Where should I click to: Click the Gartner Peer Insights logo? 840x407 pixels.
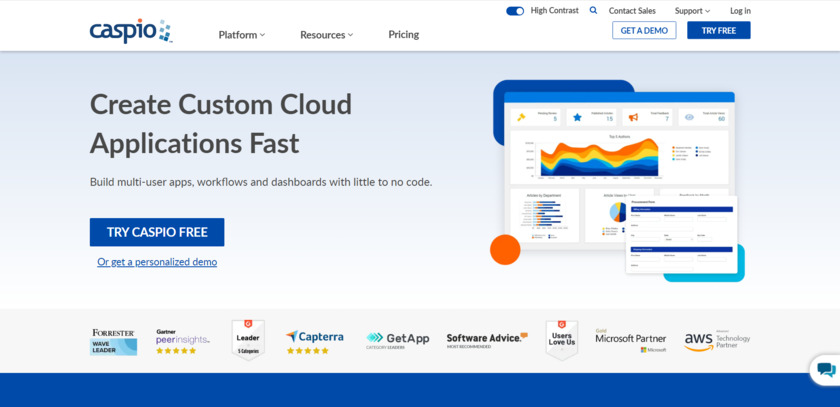click(x=183, y=342)
